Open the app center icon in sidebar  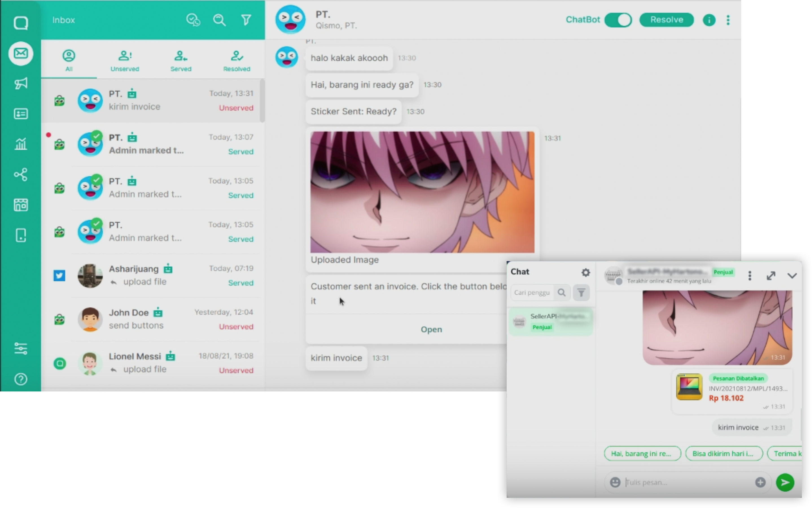[21, 205]
